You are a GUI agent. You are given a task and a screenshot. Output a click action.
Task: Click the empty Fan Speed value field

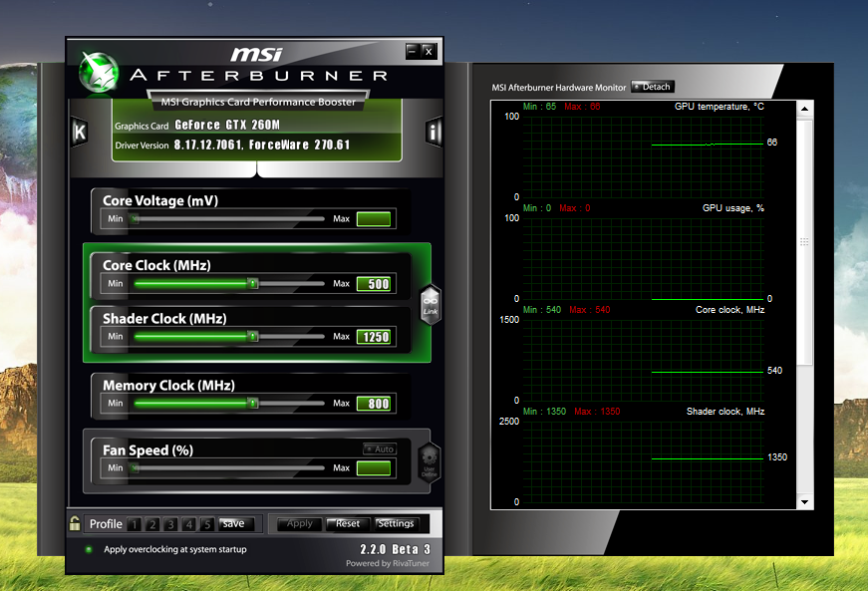coord(374,468)
